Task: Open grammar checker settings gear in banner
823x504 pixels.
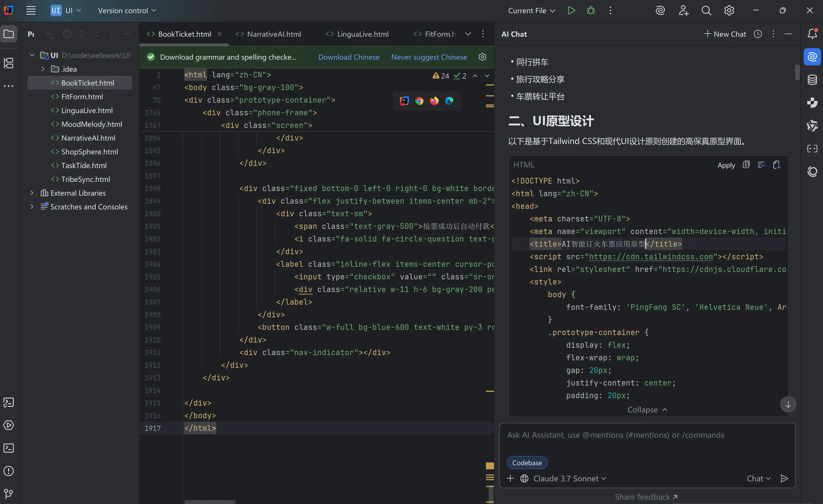Action: 482,57
